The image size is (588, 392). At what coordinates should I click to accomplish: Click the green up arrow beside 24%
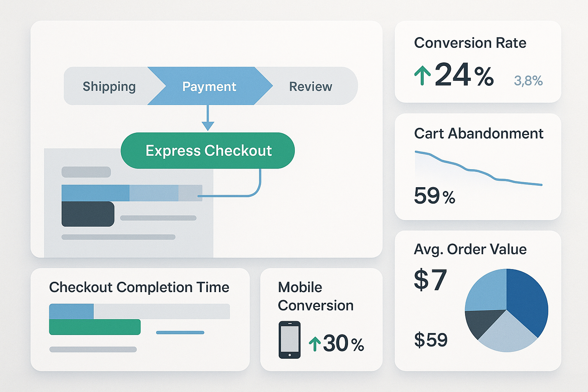(x=423, y=75)
